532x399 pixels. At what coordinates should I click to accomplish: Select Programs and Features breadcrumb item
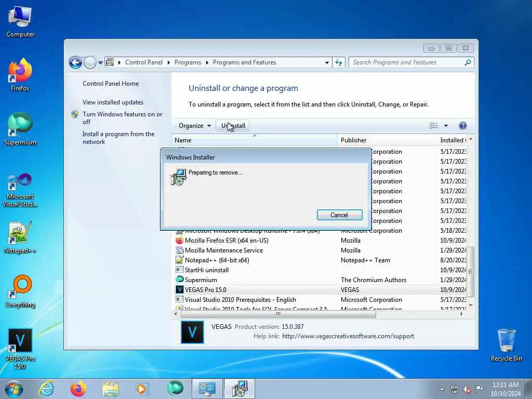pyautogui.click(x=244, y=62)
